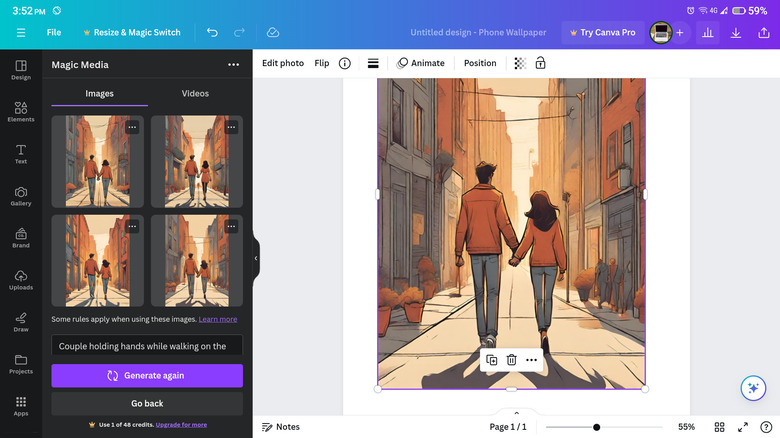The image size is (780, 438).
Task: Open the Flip options
Action: [x=322, y=63]
